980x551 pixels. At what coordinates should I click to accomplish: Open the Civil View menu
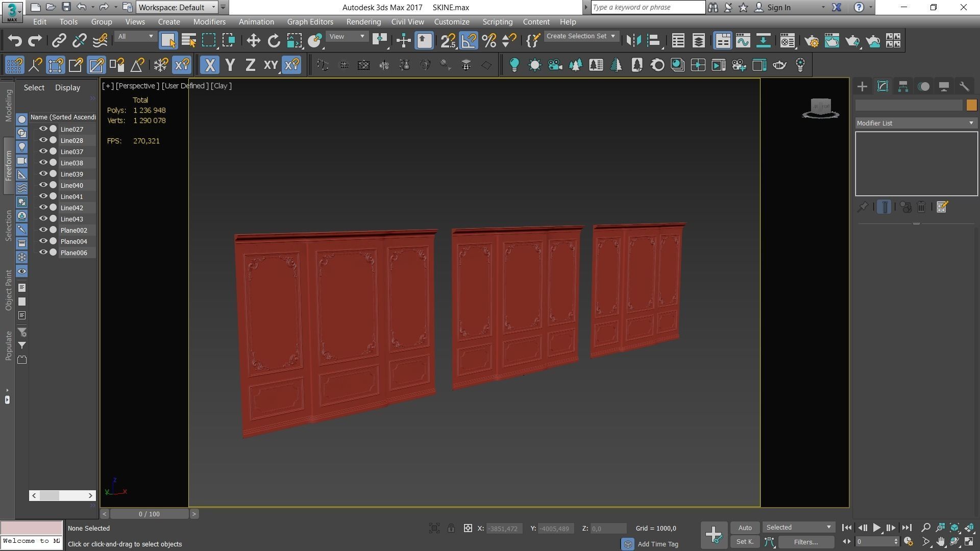click(x=407, y=22)
